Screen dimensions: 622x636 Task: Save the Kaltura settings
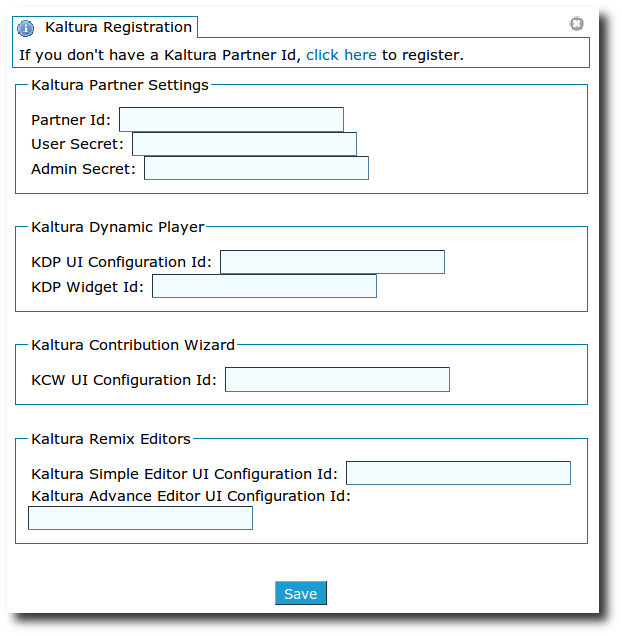301,593
